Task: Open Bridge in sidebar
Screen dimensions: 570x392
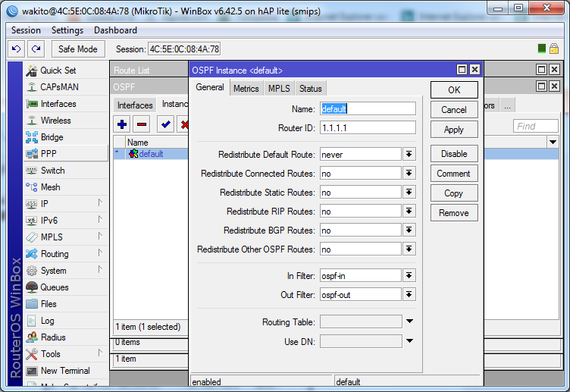Action: (66, 137)
